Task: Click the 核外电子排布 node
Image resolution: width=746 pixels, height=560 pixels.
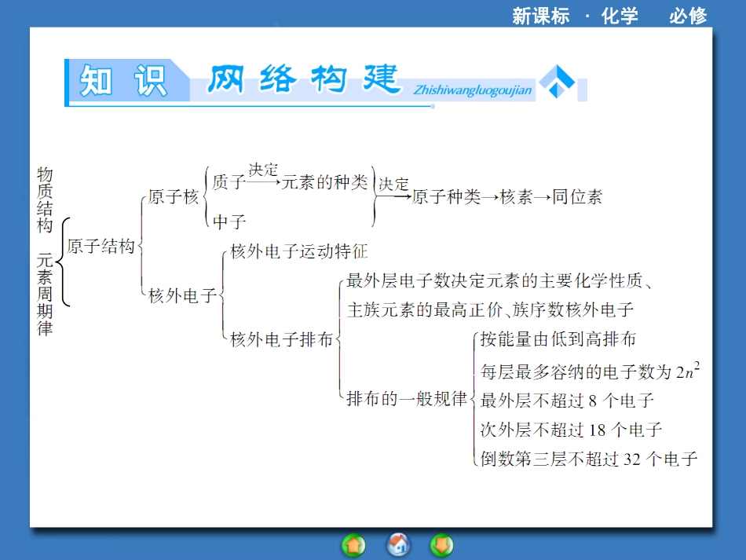Action: click(x=281, y=340)
